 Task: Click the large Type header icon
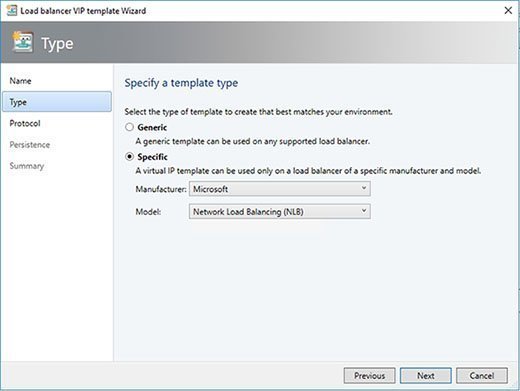tap(22, 42)
